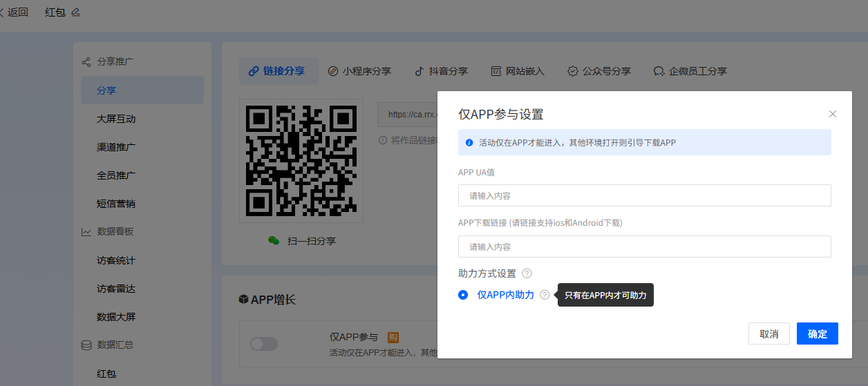Select the 仅APP内助力 radio button
The height and width of the screenshot is (386, 868).
click(x=463, y=295)
